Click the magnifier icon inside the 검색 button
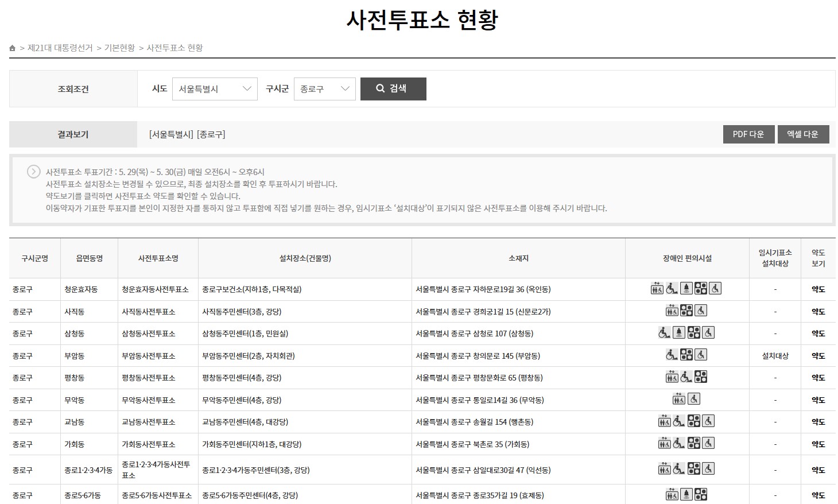 pos(379,88)
